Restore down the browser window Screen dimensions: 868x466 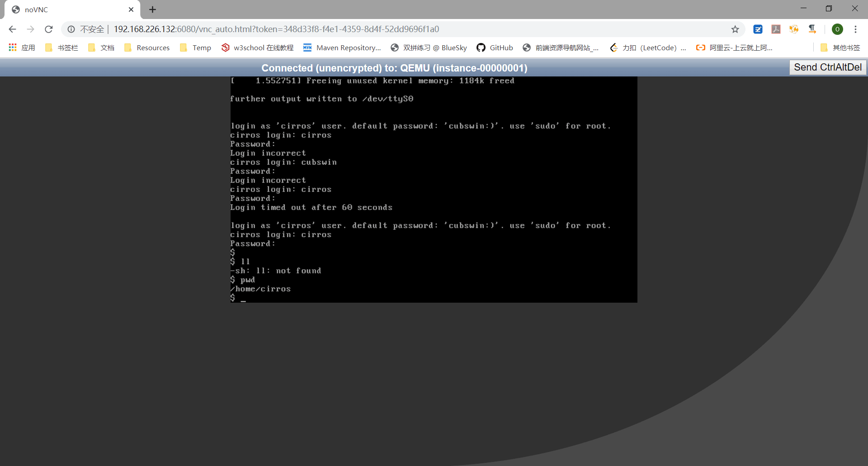click(829, 8)
